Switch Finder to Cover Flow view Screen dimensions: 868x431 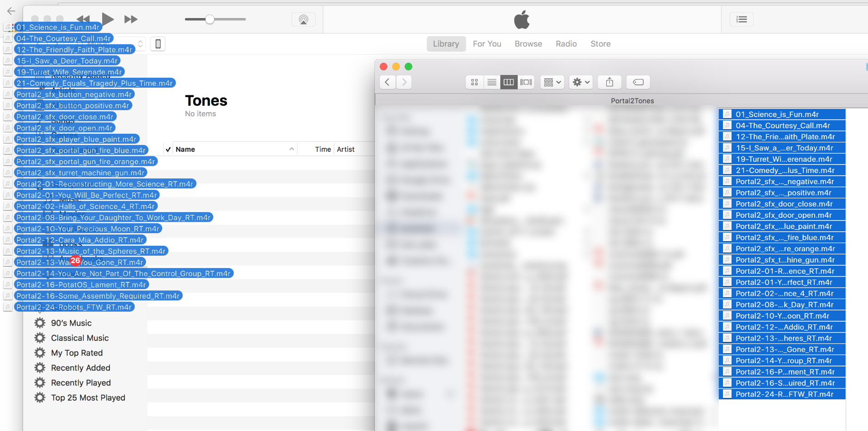[x=526, y=82]
